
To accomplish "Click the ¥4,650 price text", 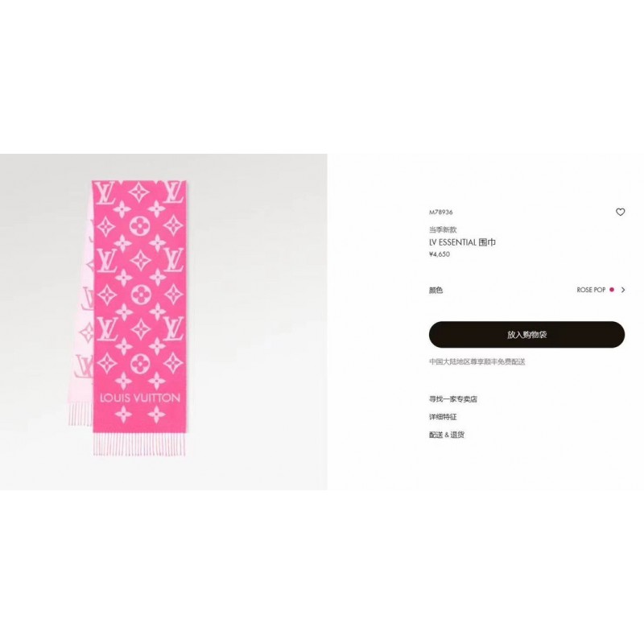I will [x=440, y=254].
